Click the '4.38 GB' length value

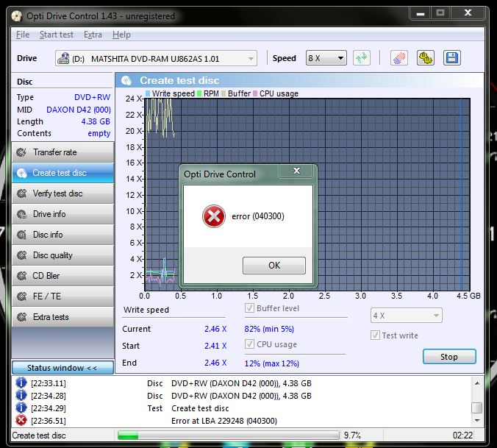(x=96, y=121)
